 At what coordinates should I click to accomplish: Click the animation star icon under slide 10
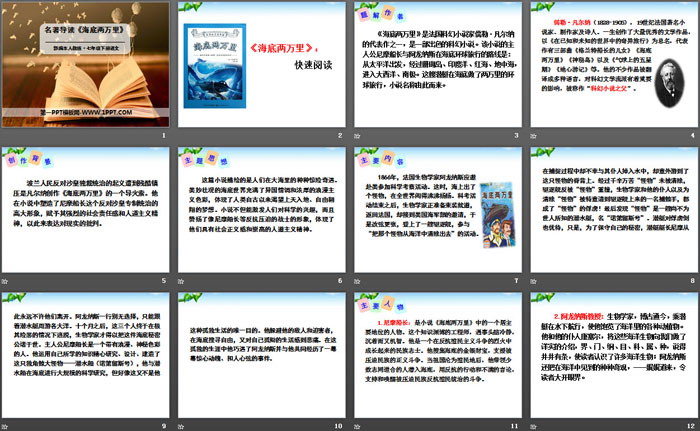pos(181,427)
